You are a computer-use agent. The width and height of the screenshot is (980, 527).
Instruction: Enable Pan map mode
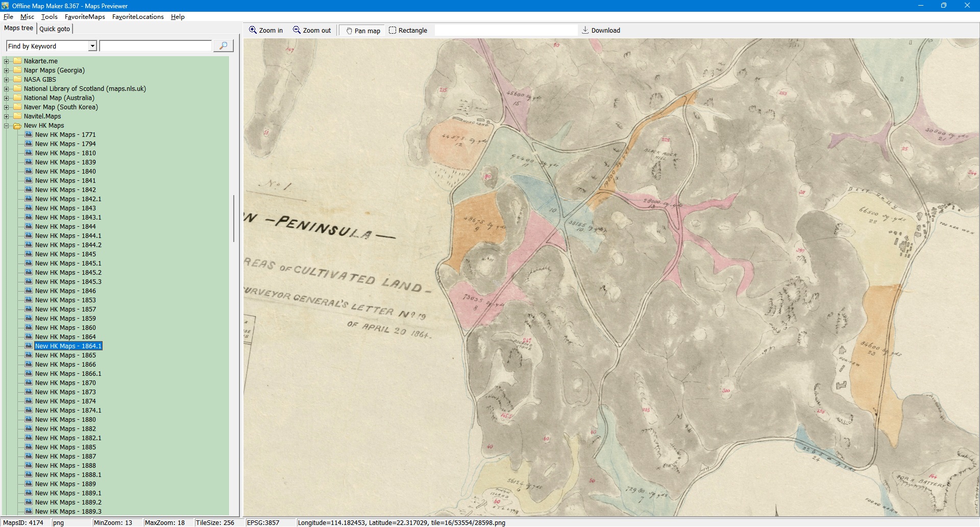[x=362, y=31]
